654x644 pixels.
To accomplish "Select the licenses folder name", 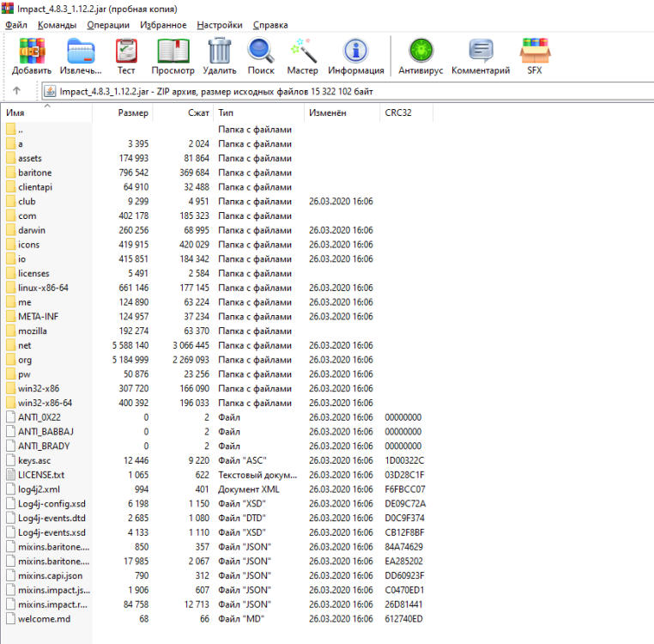I will click(x=33, y=273).
